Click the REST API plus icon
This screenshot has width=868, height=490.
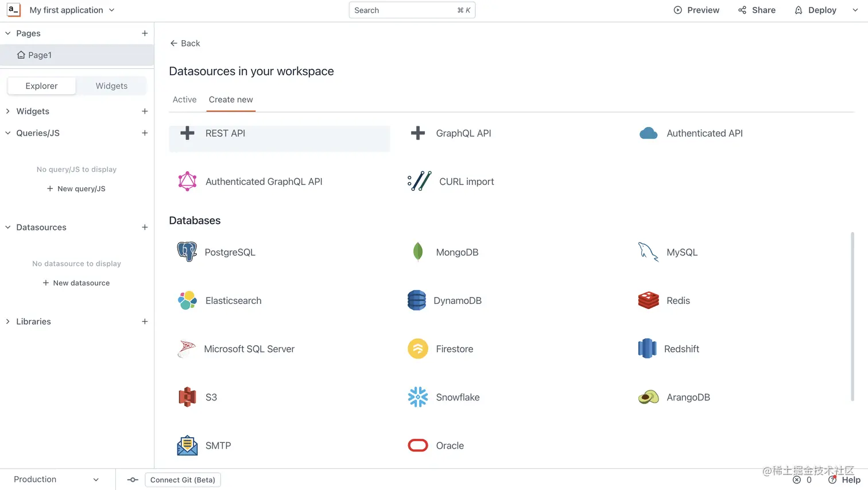[x=187, y=133]
